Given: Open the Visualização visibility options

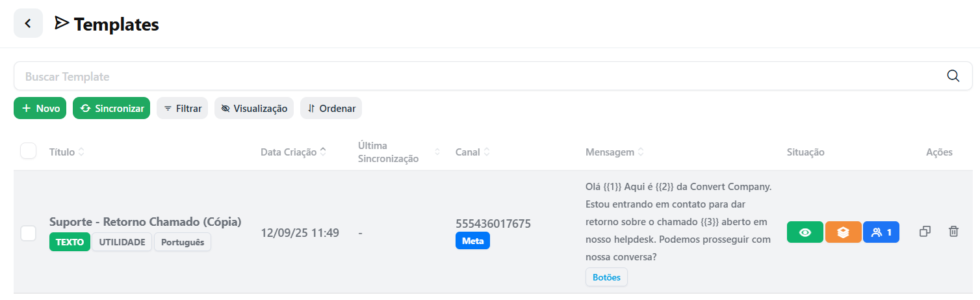Looking at the screenshot, I should coord(254,108).
